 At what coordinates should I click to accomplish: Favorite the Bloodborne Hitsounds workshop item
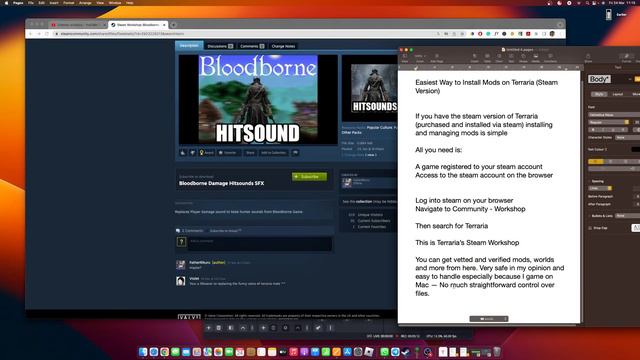228,153
